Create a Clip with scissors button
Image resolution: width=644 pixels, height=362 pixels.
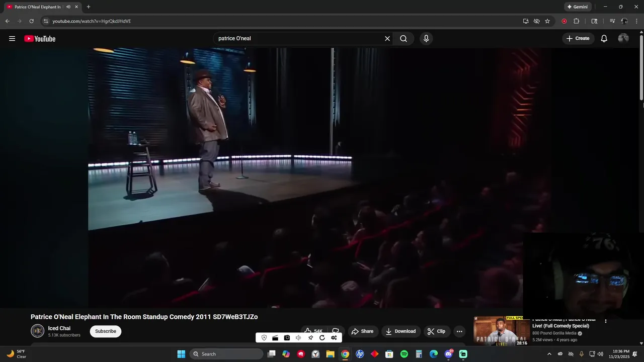(437, 331)
